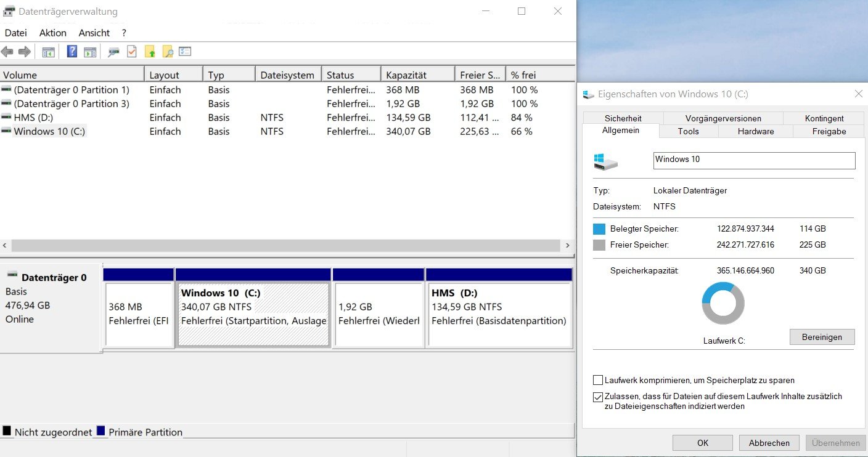Open the Ansicht menu

pyautogui.click(x=94, y=33)
